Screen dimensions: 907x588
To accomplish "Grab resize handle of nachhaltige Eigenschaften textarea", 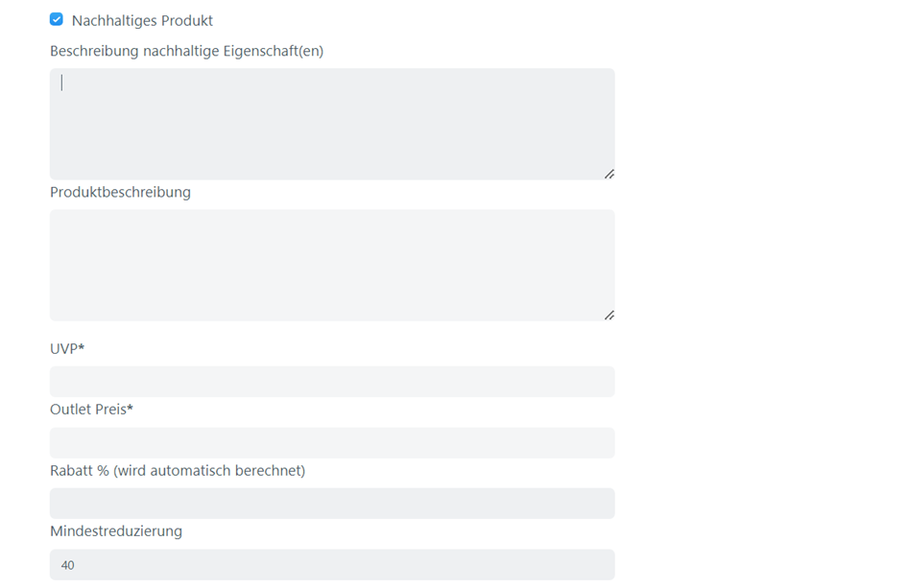I will [609, 174].
